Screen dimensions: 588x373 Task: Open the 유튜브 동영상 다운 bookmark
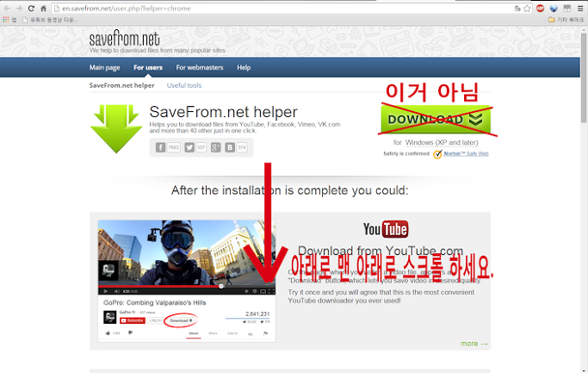49,20
